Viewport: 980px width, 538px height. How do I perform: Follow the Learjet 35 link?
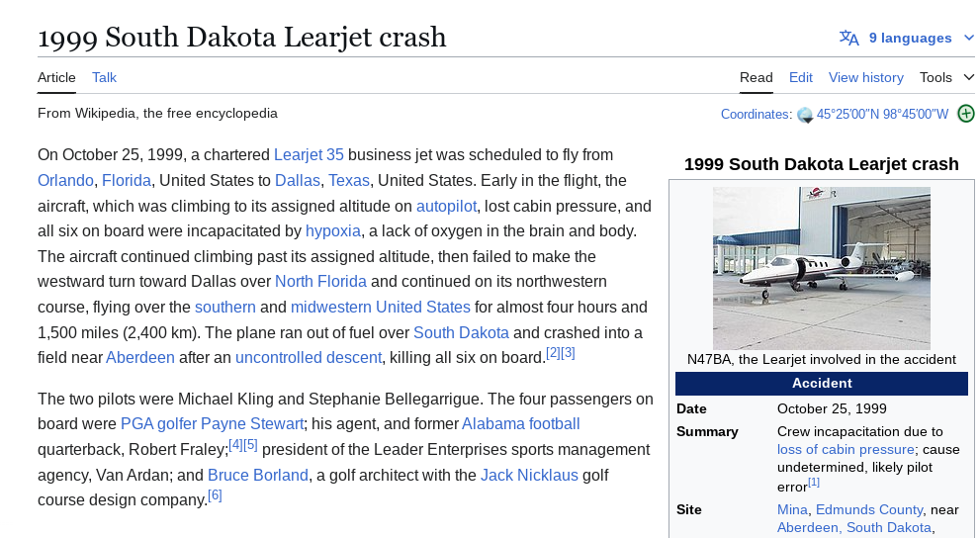[309, 155]
